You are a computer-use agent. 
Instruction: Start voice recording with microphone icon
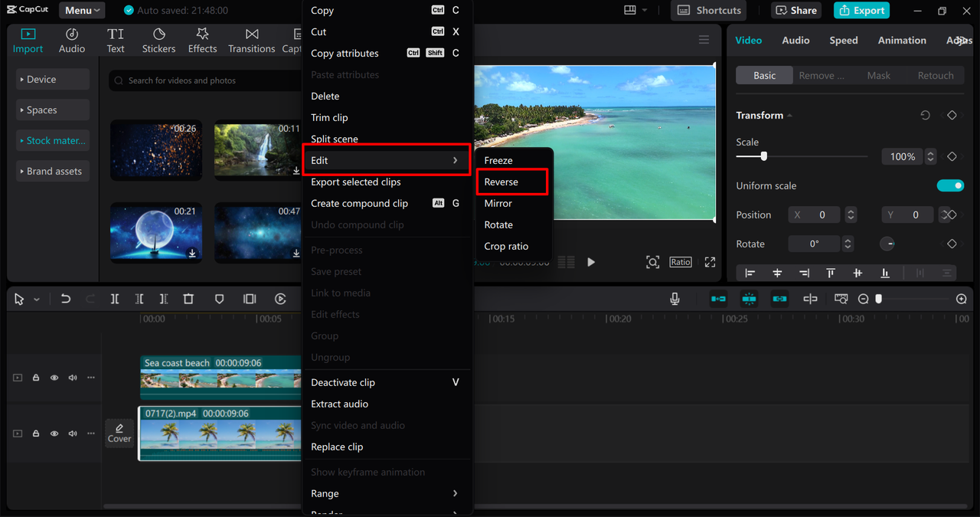pos(675,299)
